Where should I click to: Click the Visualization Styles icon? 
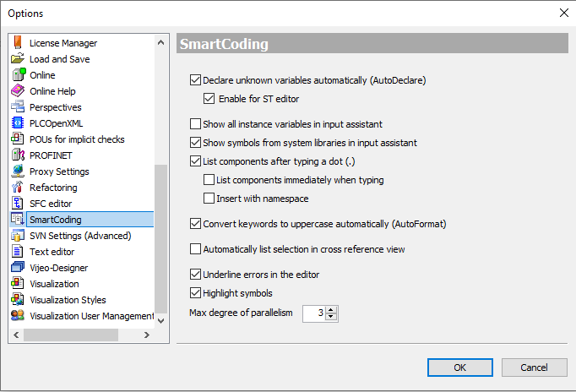pyautogui.click(x=18, y=300)
